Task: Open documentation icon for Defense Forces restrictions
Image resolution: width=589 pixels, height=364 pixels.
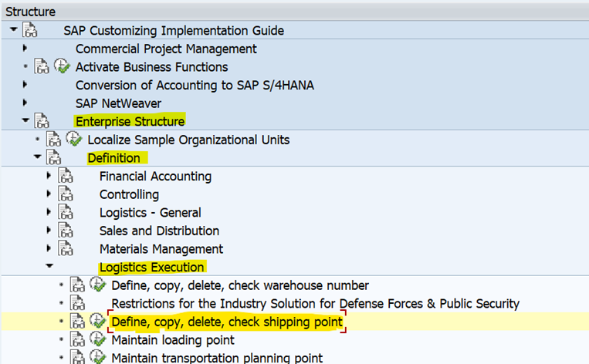Action: (x=77, y=304)
